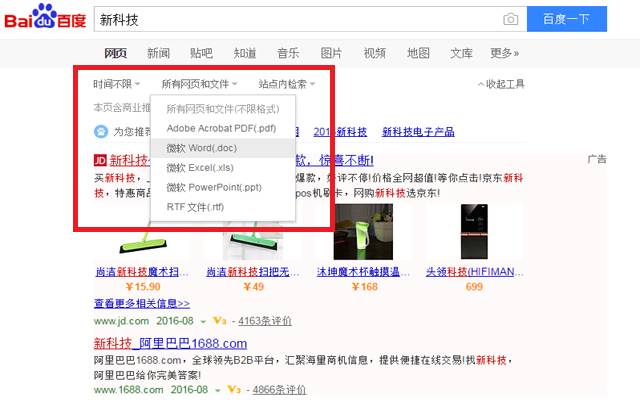The height and width of the screenshot is (400, 640).
Task: Select RTF 文件(.rtf) option
Action: pyautogui.click(x=223, y=207)
